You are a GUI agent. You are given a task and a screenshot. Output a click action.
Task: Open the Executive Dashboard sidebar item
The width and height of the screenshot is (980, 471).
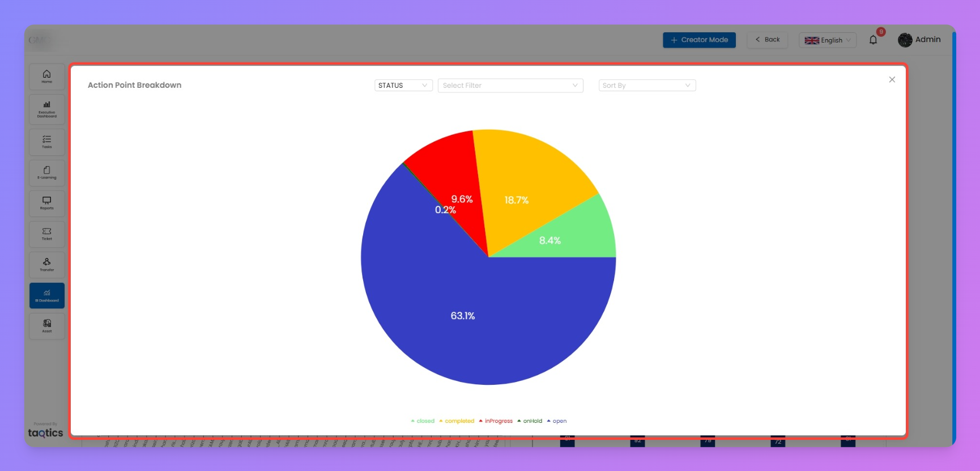47,109
